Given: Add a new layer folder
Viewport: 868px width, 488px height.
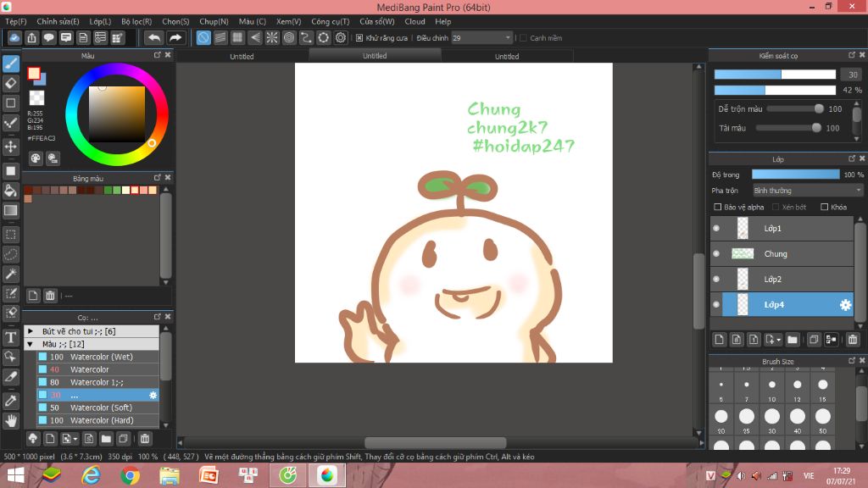Looking at the screenshot, I should pyautogui.click(x=793, y=340).
